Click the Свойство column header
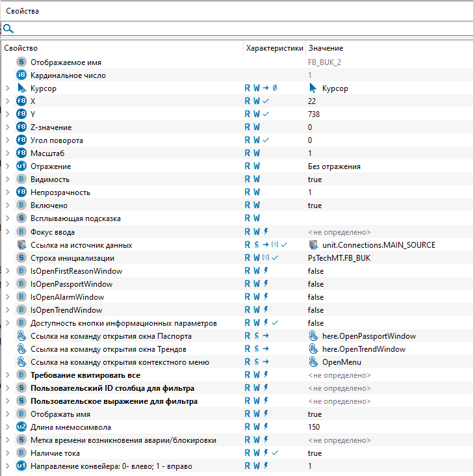This screenshot has height=476, width=473. tap(21, 48)
